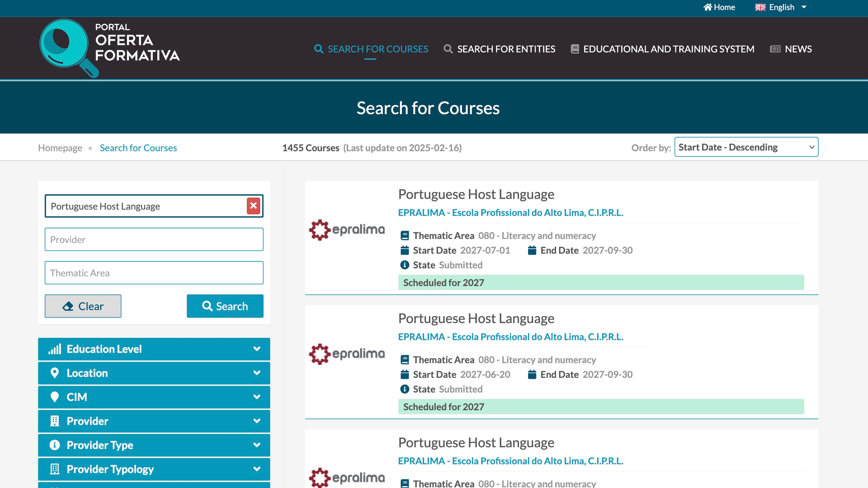Viewport: 868px width, 488px height.
Task: Open second Portuguese Host Language course title
Action: (476, 318)
